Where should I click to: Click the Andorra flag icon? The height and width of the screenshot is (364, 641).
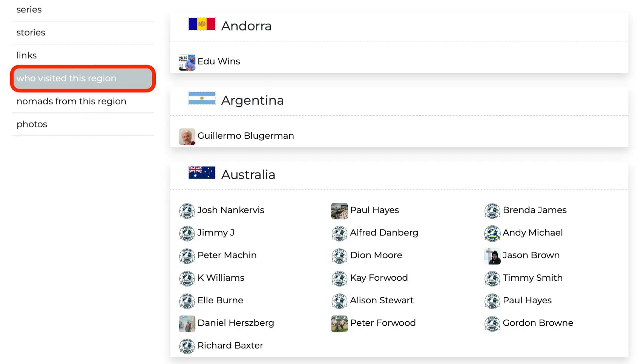click(x=202, y=24)
